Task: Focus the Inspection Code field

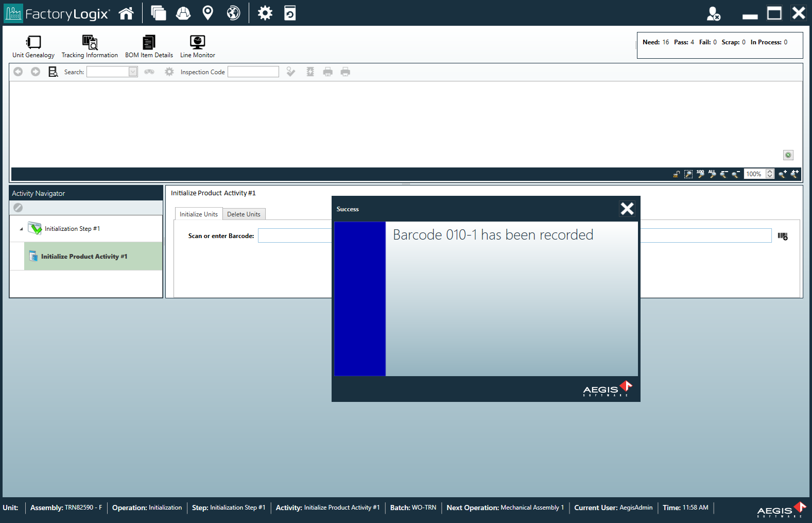Action: (253, 72)
